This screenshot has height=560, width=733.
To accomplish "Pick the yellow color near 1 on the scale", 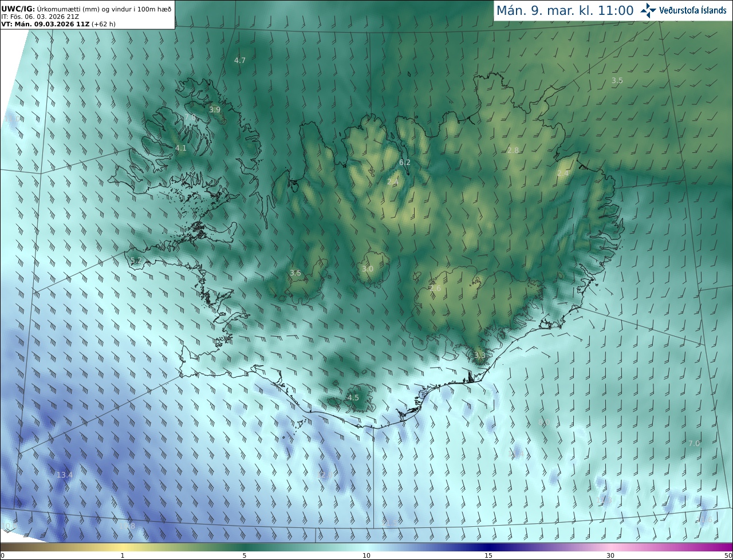I will coord(123,547).
